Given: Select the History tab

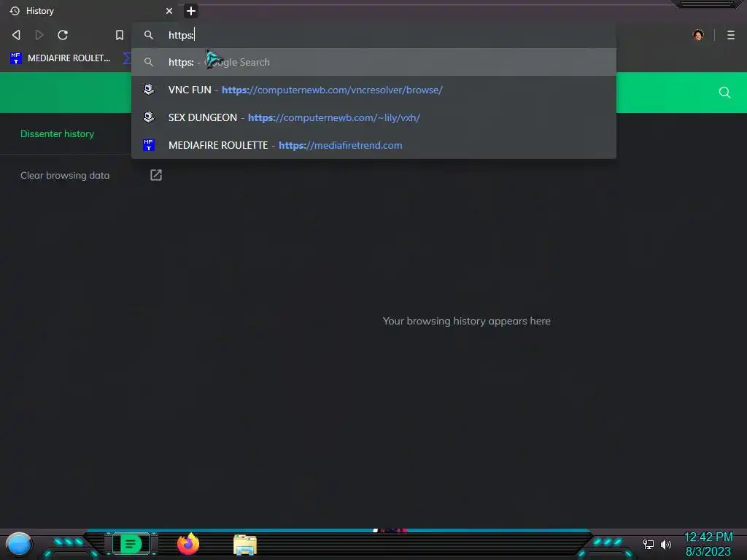Looking at the screenshot, I should [x=90, y=11].
